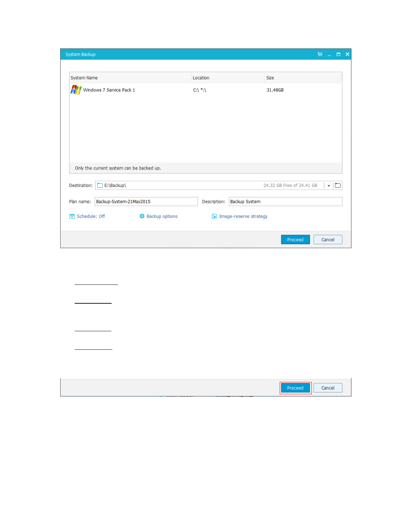
Task: Maximize the System Backup window
Action: (338, 54)
